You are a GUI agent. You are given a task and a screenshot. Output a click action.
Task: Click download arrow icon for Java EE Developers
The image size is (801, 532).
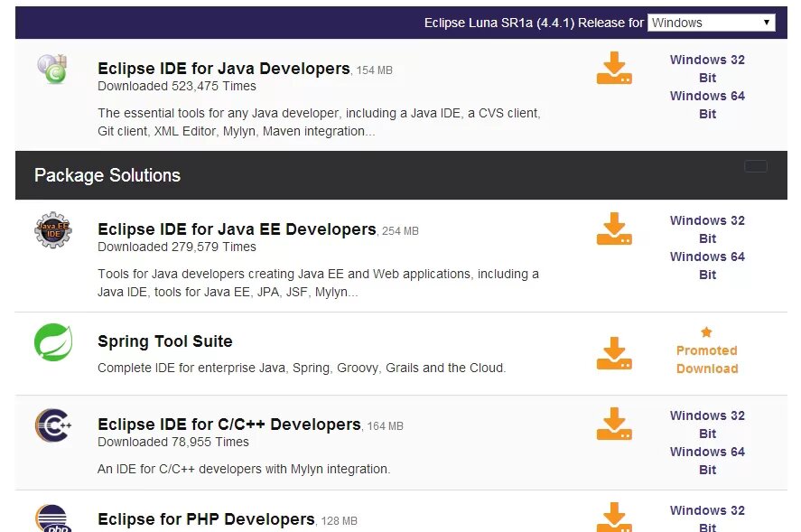pyautogui.click(x=614, y=229)
